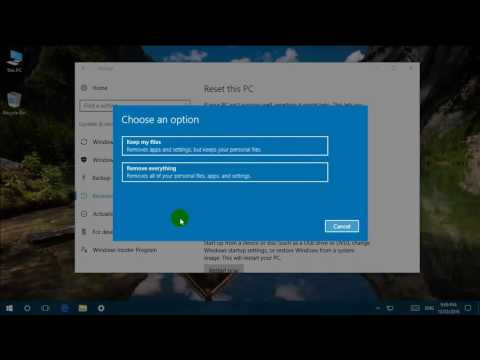Choose the Remove everything option
Viewport: 480px width, 360px height.
(225, 172)
